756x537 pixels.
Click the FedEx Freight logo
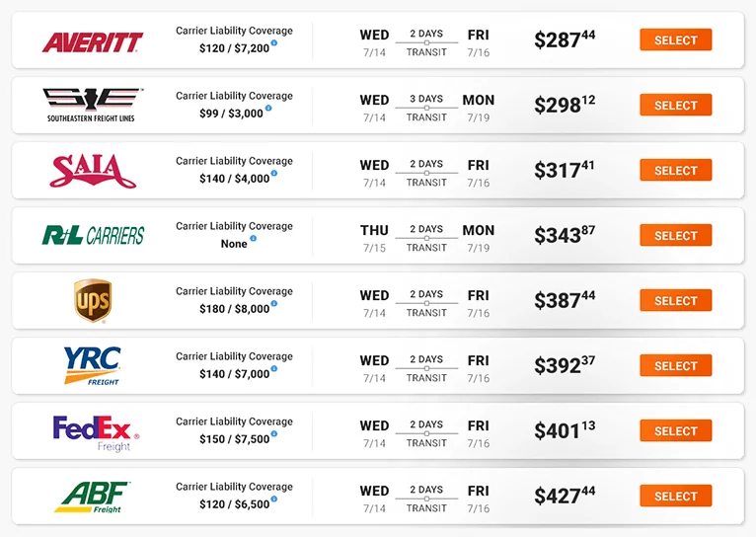pyautogui.click(x=96, y=430)
